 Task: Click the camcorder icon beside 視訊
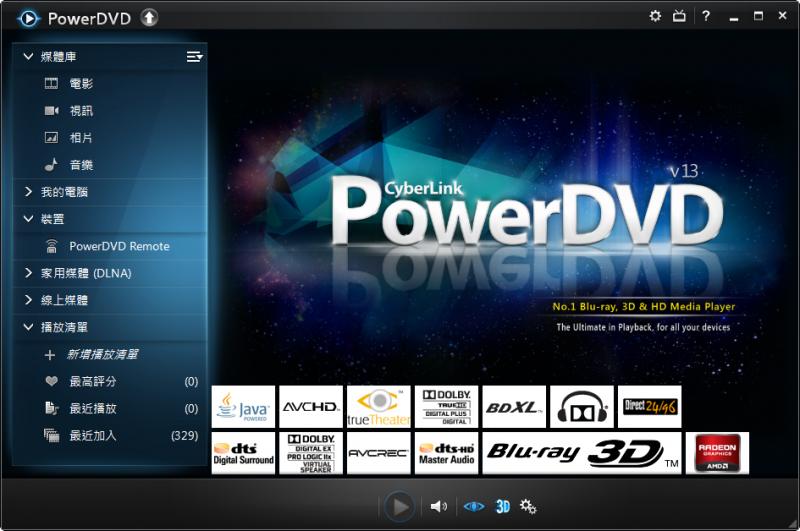pyautogui.click(x=51, y=111)
